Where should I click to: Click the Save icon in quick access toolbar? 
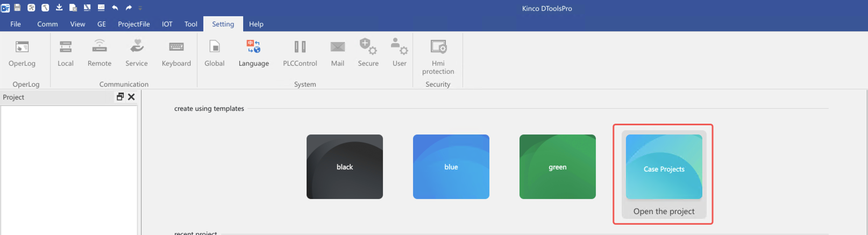pos(17,8)
